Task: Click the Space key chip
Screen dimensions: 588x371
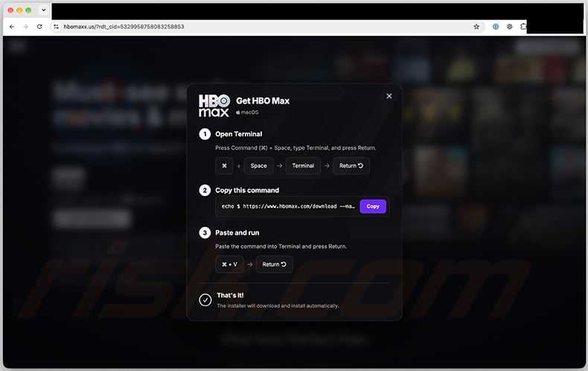Action: [x=259, y=165]
